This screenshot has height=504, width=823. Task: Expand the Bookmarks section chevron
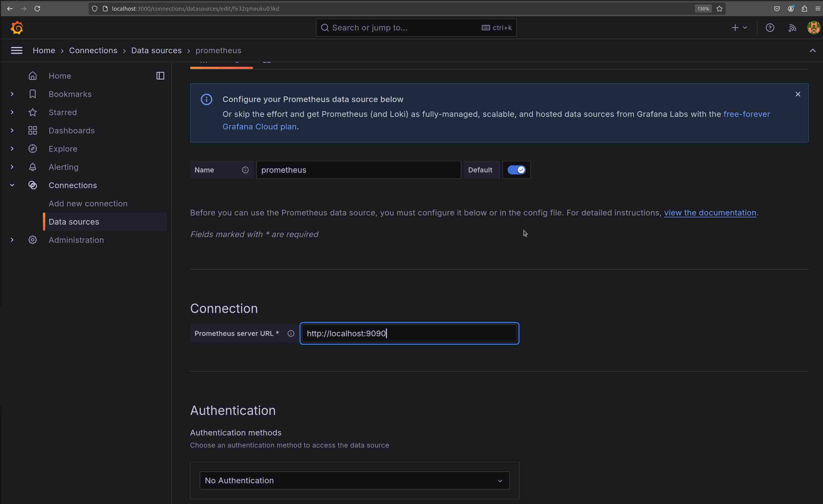(x=12, y=94)
